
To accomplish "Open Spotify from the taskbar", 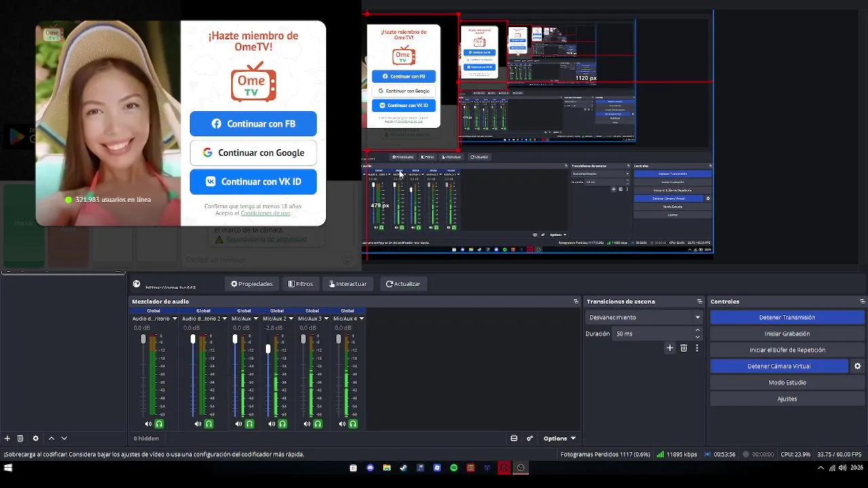I will tap(454, 468).
